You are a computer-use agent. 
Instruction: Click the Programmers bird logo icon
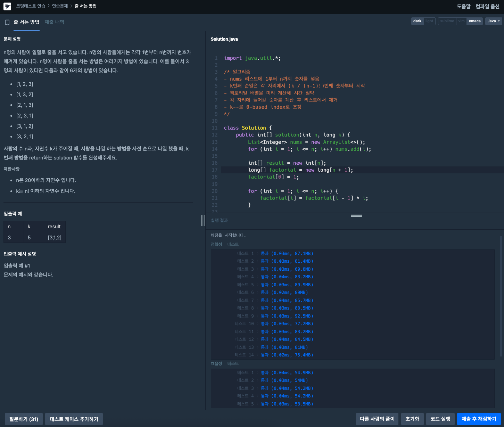7,6
